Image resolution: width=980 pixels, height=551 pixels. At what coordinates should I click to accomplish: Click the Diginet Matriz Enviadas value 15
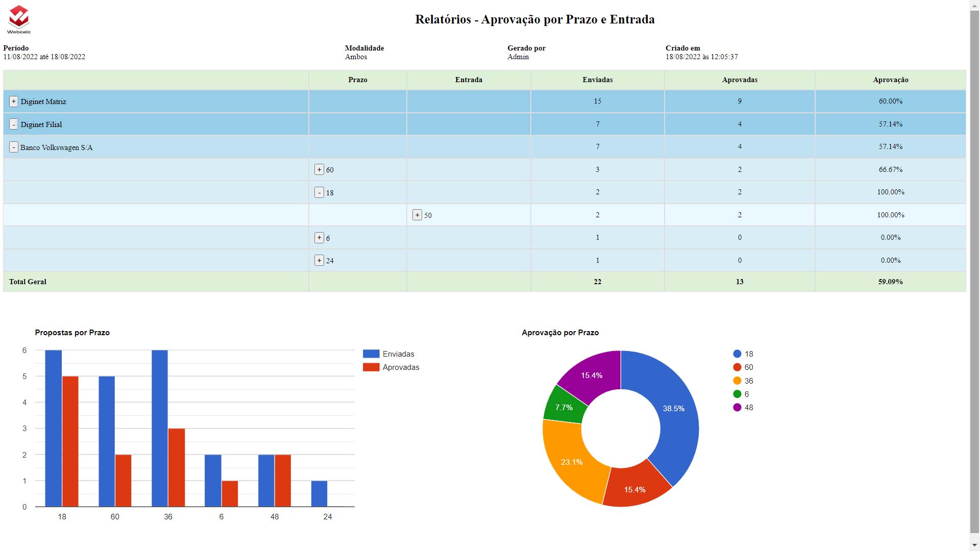[597, 101]
